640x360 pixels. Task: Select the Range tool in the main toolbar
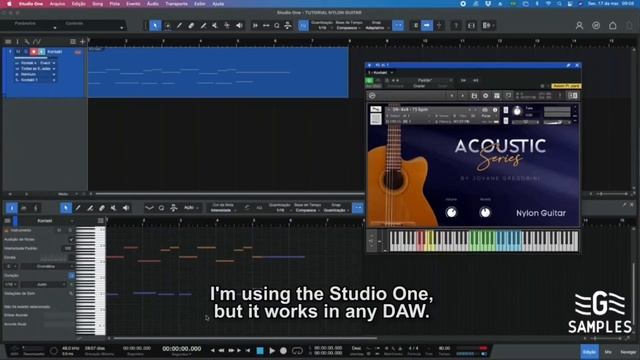pos(167,26)
